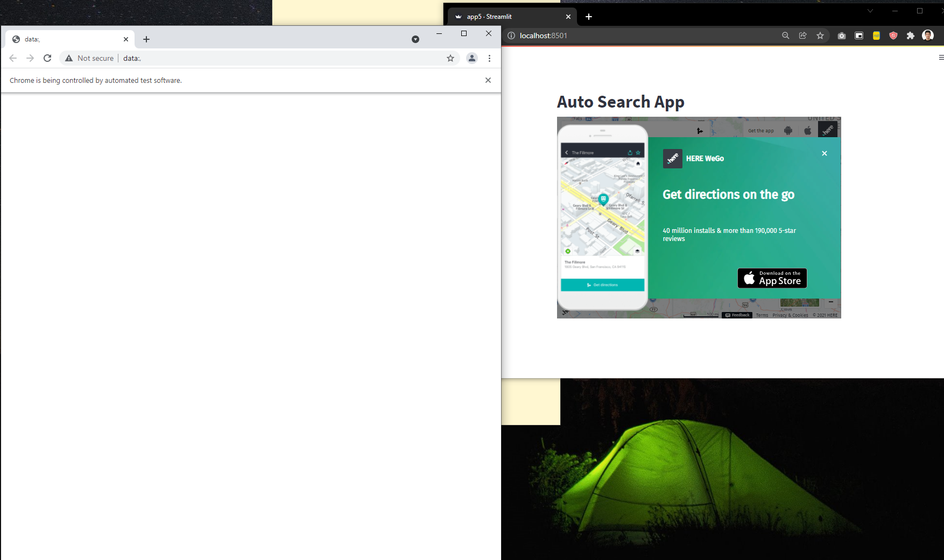Click the site info icon beside localhost:8501
This screenshot has height=560, width=944.
pos(511,36)
